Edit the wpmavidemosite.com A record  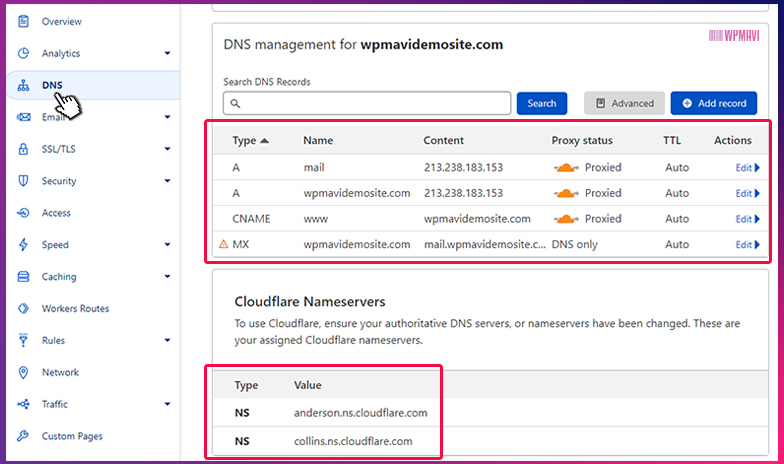coord(748,193)
